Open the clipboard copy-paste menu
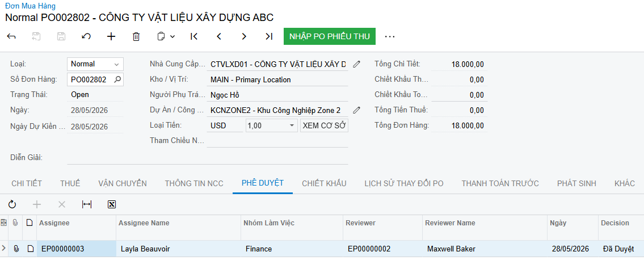This screenshot has width=644, height=277. pyautogui.click(x=166, y=36)
